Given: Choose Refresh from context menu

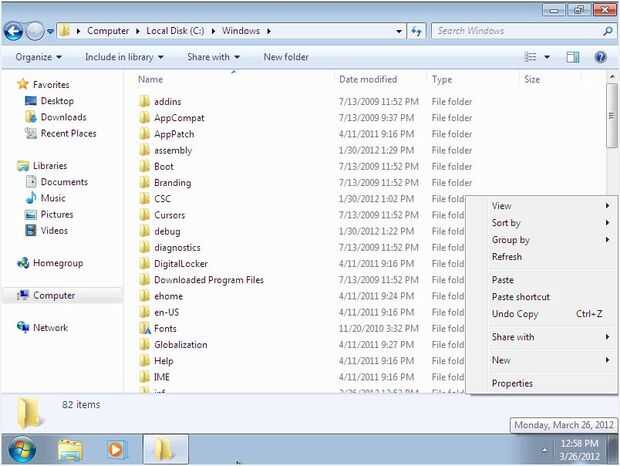Looking at the screenshot, I should [541, 257].
